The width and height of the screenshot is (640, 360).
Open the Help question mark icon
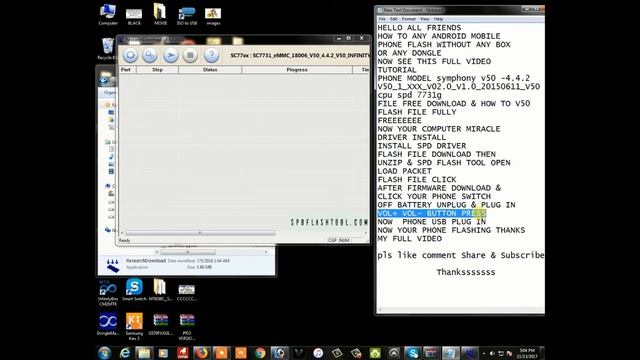pos(211,55)
